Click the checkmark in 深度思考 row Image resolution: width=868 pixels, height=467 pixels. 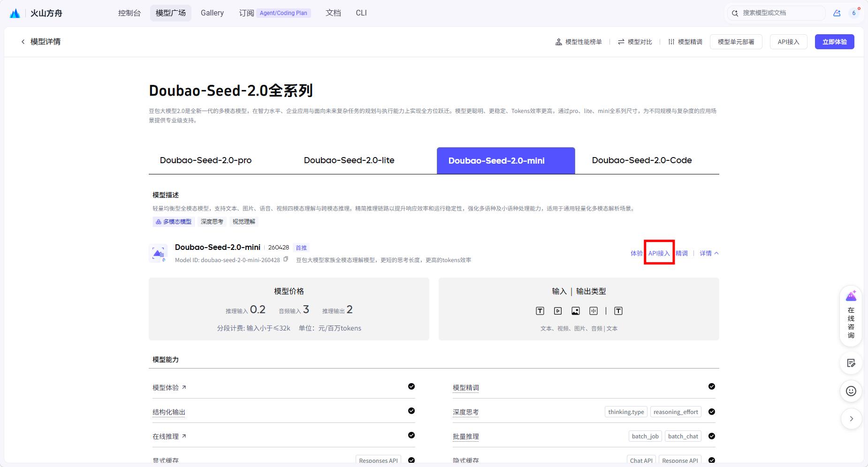712,412
